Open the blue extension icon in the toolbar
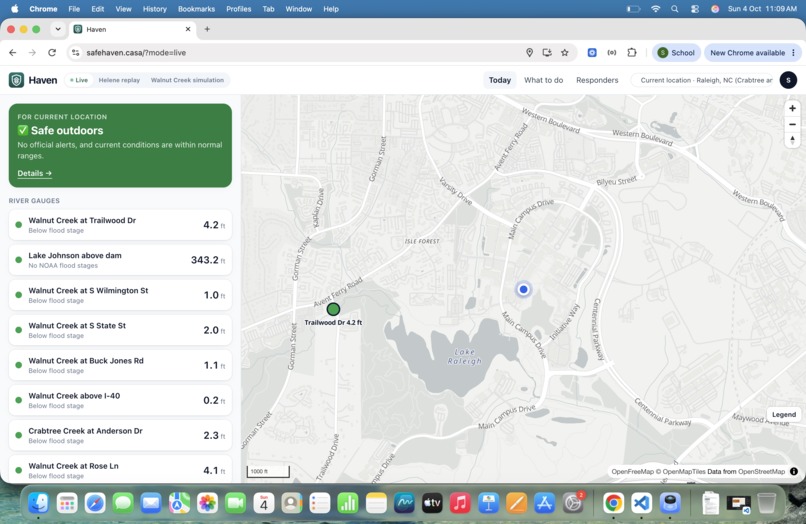The height and width of the screenshot is (524, 806). click(x=592, y=52)
